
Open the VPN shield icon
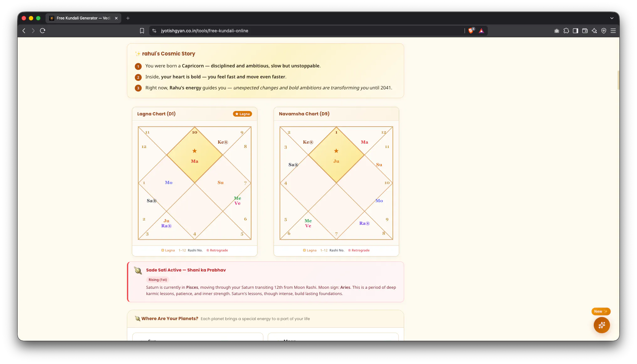[x=604, y=31]
